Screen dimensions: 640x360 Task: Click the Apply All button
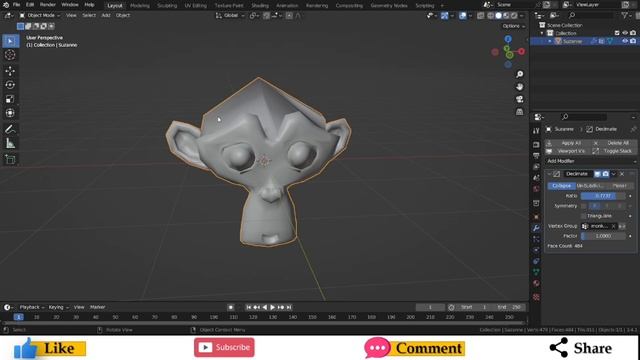tap(567, 143)
